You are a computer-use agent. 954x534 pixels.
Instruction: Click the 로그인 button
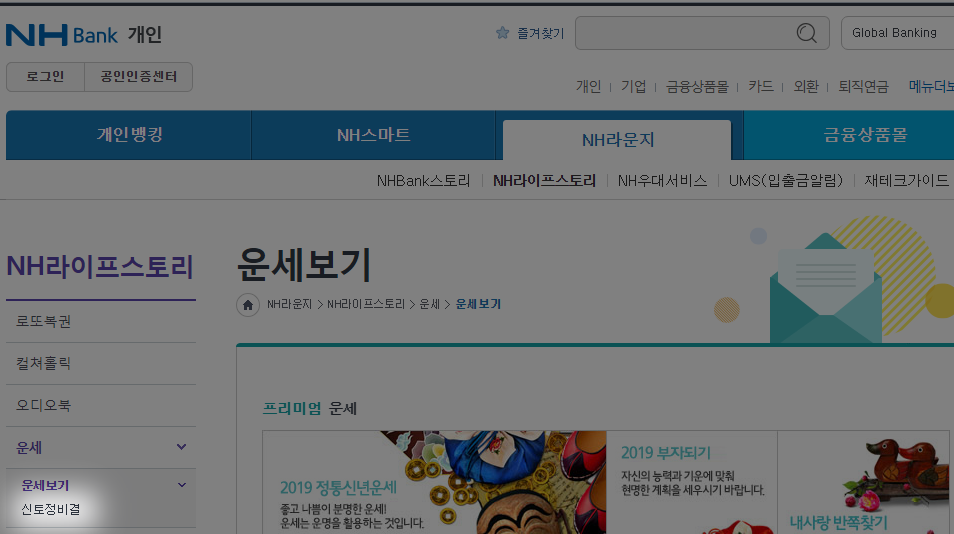pyautogui.click(x=46, y=77)
